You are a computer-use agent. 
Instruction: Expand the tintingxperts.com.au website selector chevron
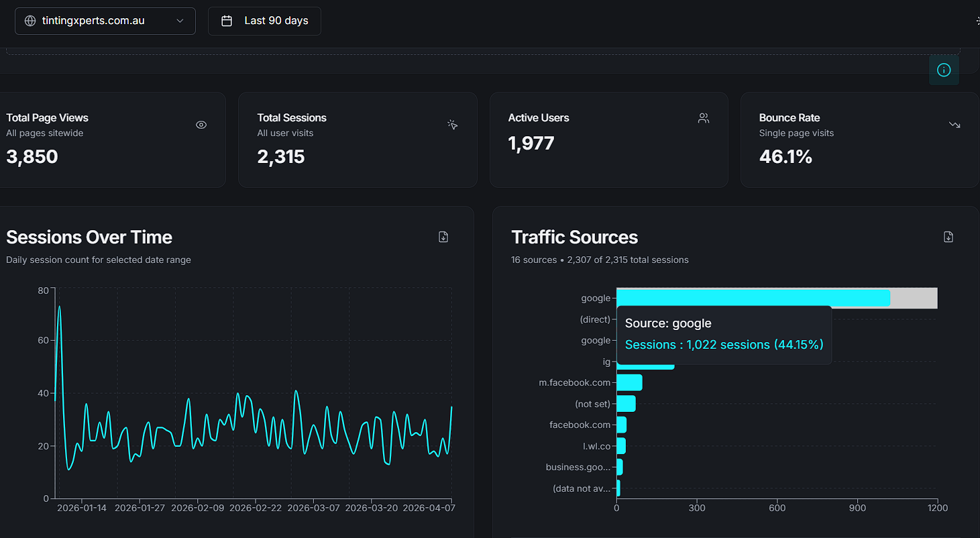180,21
